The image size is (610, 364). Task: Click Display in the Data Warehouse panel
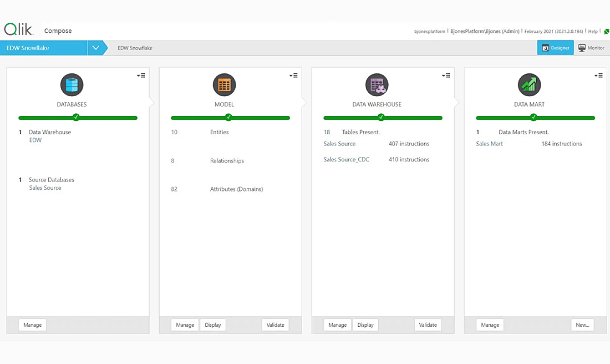coord(365,325)
